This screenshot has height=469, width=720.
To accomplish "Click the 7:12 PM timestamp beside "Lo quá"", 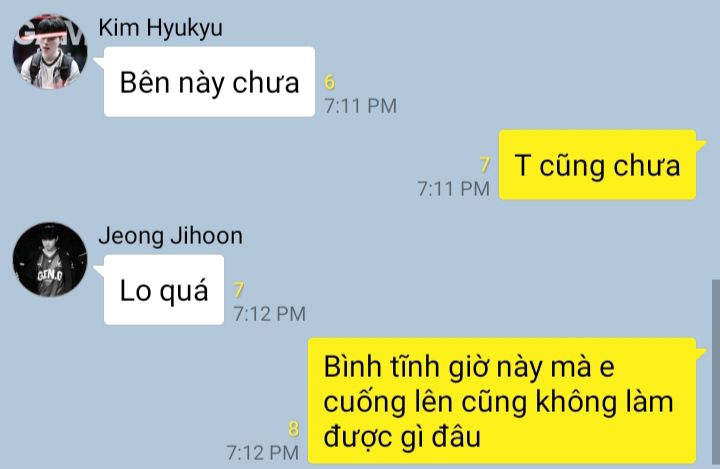I will pos(270,314).
